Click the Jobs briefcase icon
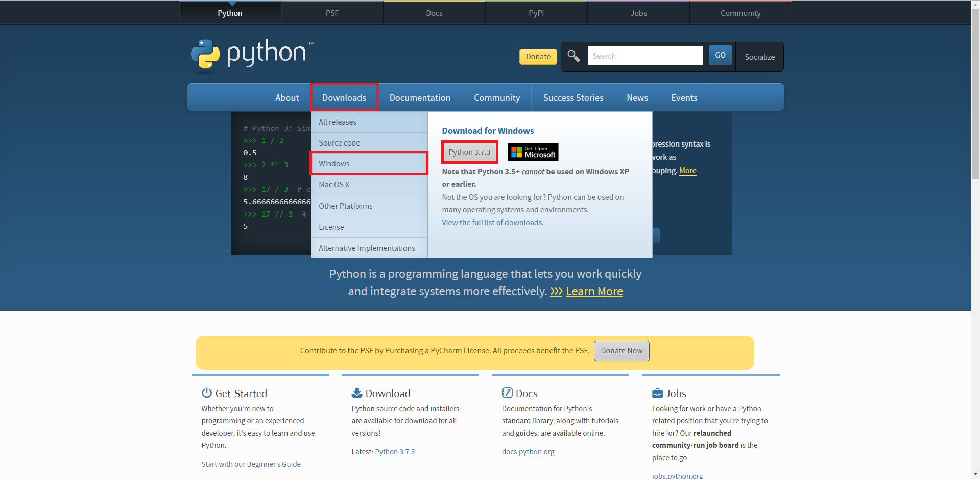 pyautogui.click(x=657, y=393)
